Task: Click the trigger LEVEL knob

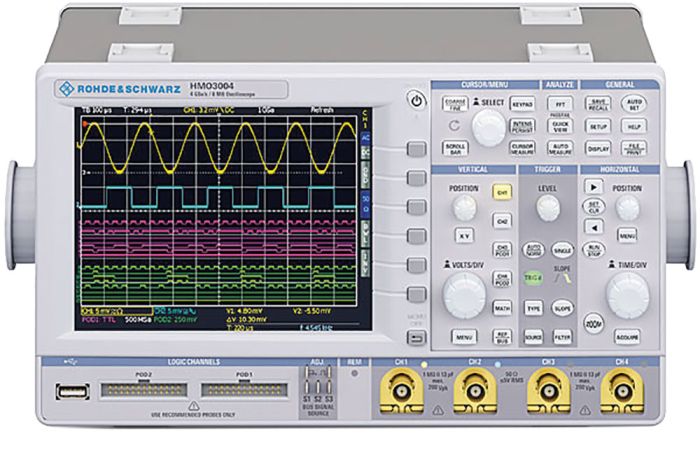Action: [x=547, y=208]
